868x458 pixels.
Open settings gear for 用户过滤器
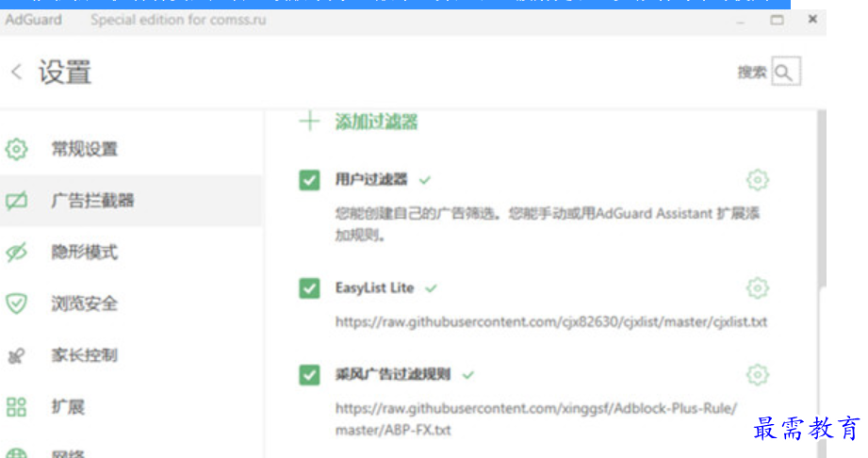(758, 180)
